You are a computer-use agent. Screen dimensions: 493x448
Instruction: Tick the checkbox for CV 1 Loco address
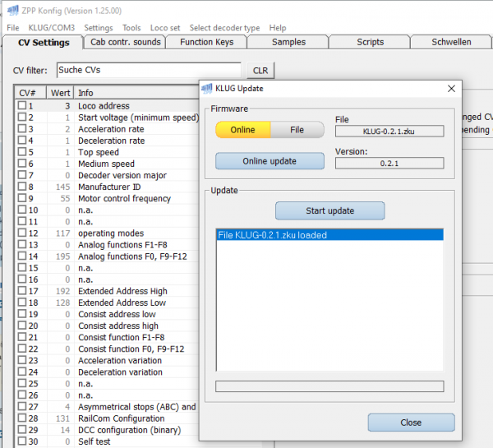(22, 106)
